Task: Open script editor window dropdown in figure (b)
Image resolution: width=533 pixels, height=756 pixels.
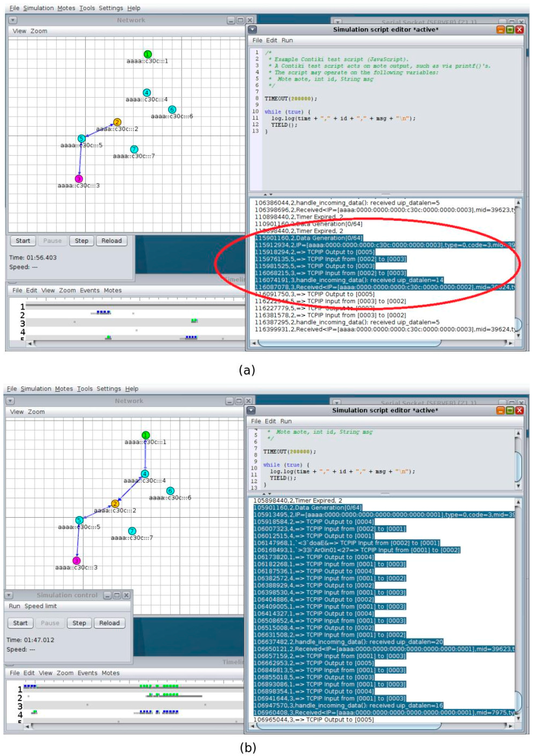Action: (251, 410)
